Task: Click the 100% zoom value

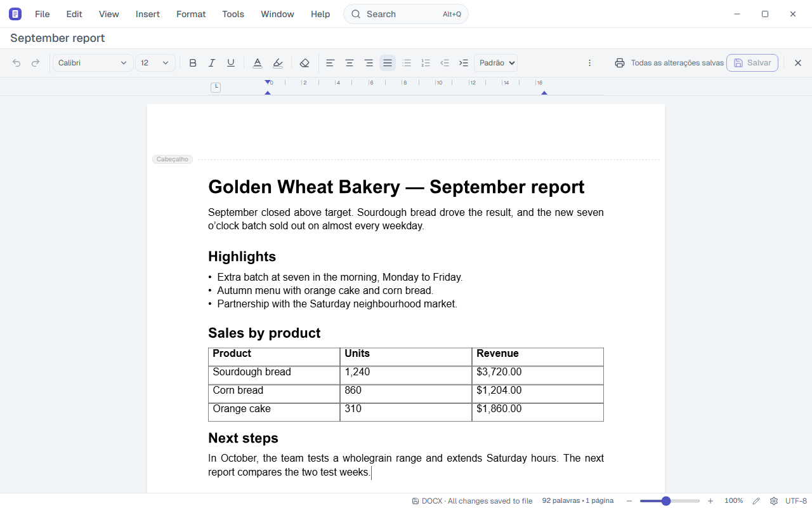Action: (x=734, y=501)
